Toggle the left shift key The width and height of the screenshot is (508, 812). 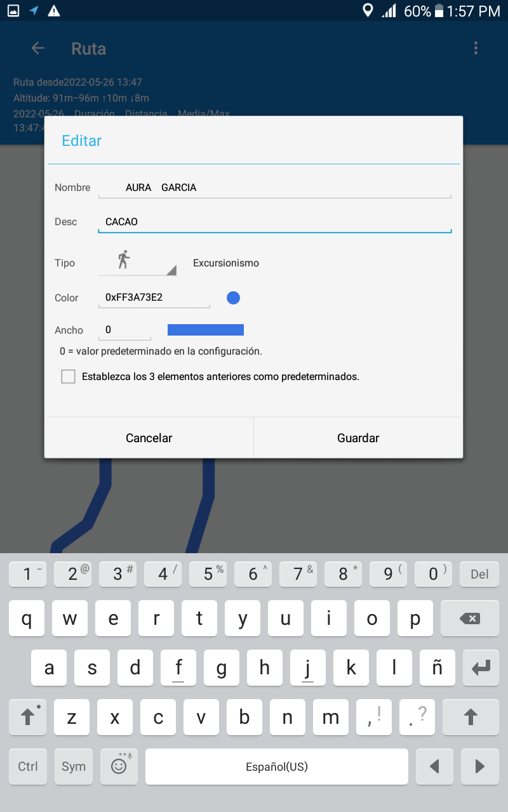click(28, 717)
